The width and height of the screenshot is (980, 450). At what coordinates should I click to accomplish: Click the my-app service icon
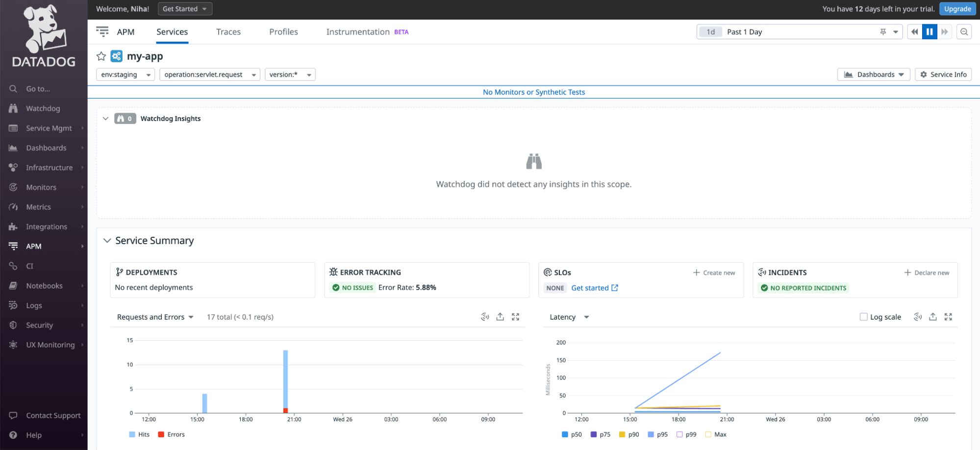pyautogui.click(x=116, y=56)
